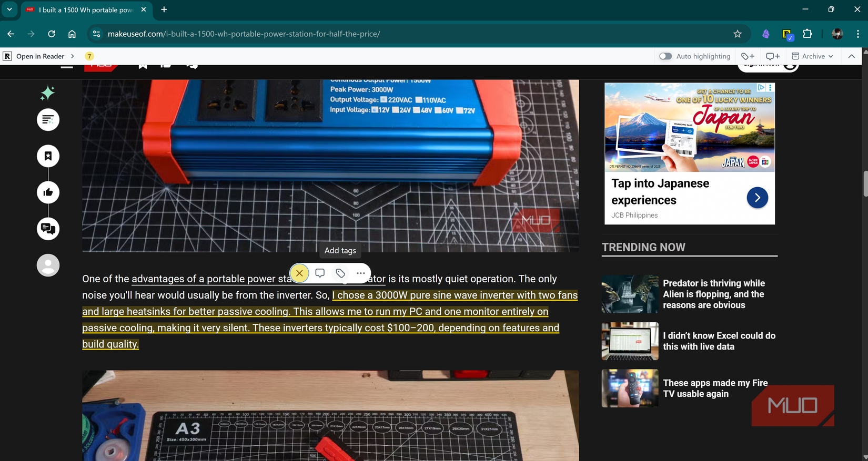Open 'These apps made my Fire TV usable' article
Screen dimensions: 868x461
(x=715, y=388)
